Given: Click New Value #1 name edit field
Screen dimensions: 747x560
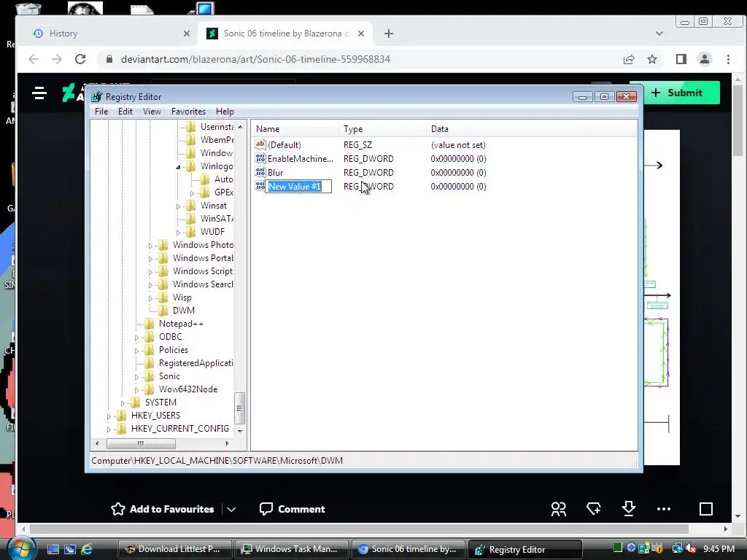Looking at the screenshot, I should [298, 186].
